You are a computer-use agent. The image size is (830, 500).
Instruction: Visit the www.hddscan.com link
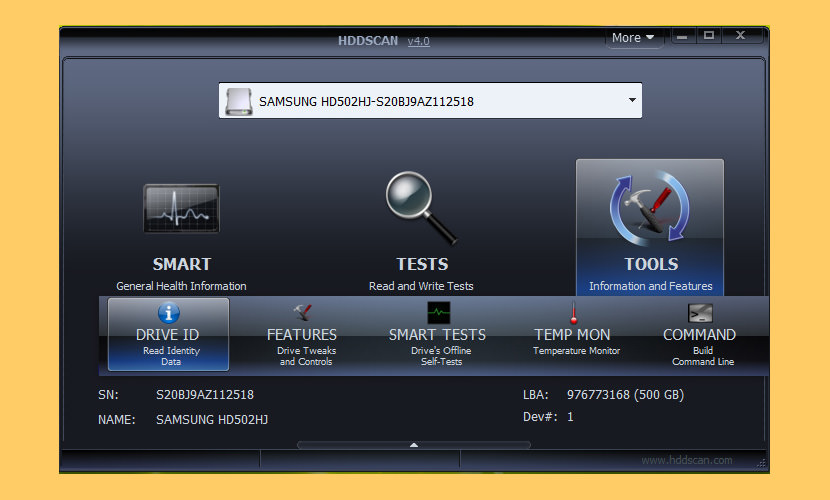click(x=686, y=460)
